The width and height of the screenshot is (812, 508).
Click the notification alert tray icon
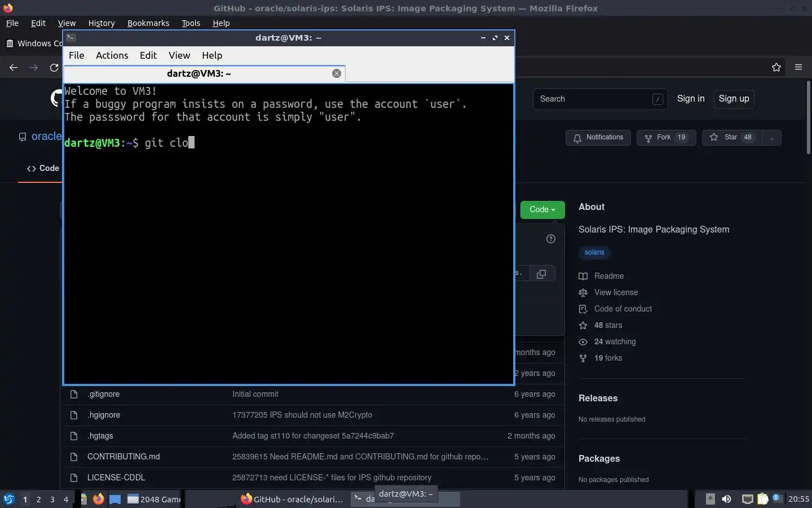(x=777, y=498)
